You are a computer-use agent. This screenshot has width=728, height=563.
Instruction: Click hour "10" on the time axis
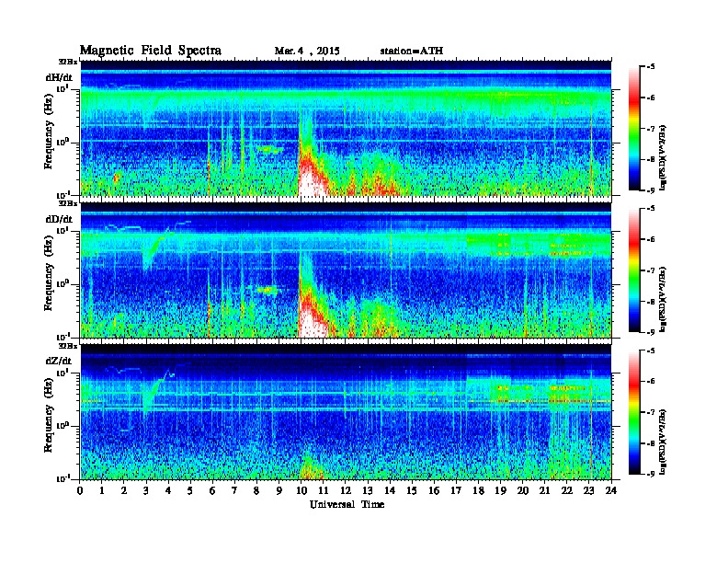coord(301,491)
